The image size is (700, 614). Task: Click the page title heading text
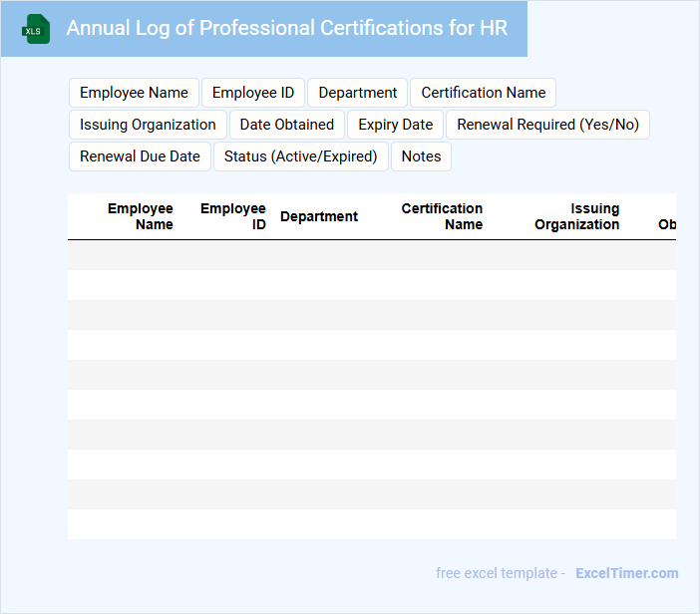pyautogui.click(x=287, y=28)
